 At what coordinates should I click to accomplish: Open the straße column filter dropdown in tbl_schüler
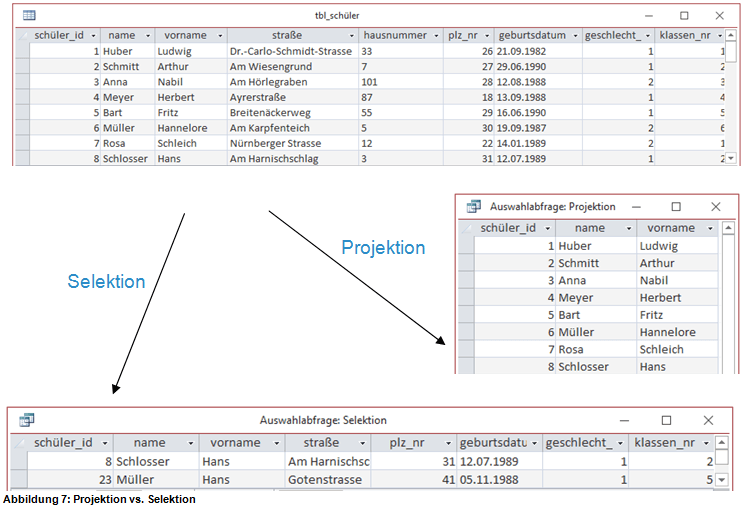(351, 35)
